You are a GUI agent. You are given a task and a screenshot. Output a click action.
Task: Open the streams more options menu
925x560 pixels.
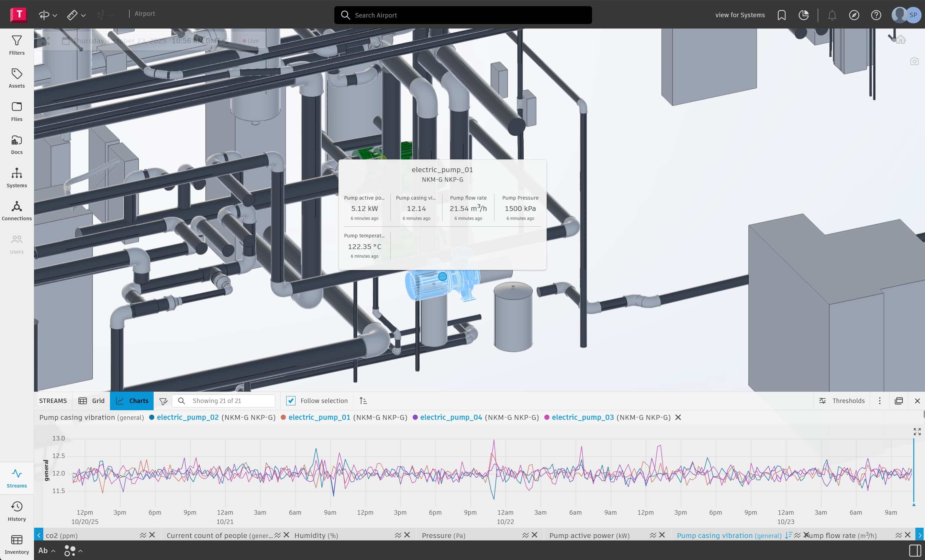[880, 401]
